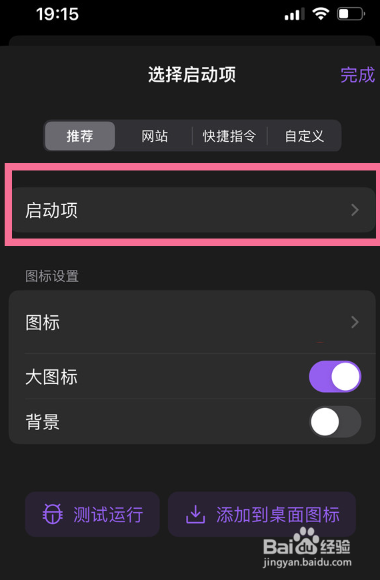
Task: Switch to the 网站 tab
Action: coord(155,136)
